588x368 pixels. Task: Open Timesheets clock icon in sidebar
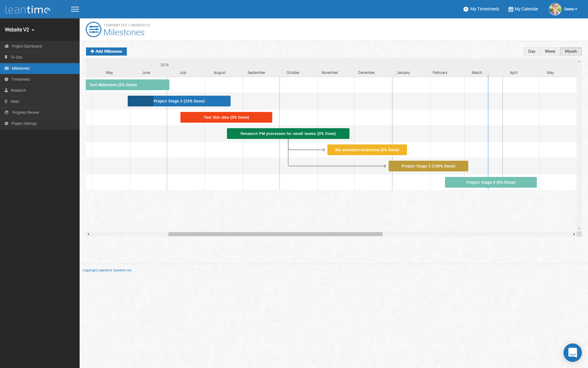click(x=6, y=79)
